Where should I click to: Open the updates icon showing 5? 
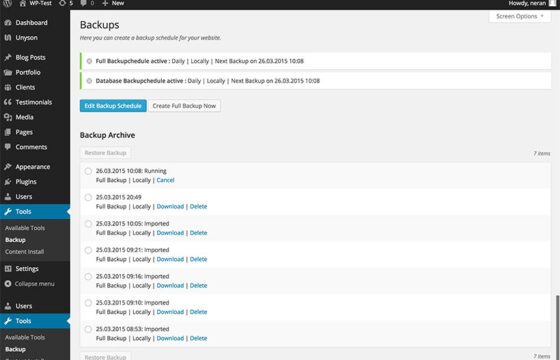pyautogui.click(x=62, y=3)
